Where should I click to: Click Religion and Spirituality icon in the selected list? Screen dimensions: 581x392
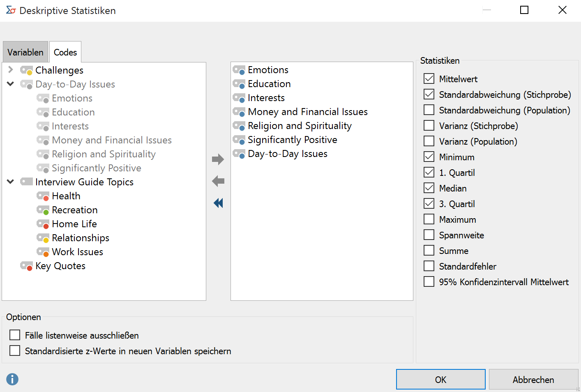[x=239, y=126]
